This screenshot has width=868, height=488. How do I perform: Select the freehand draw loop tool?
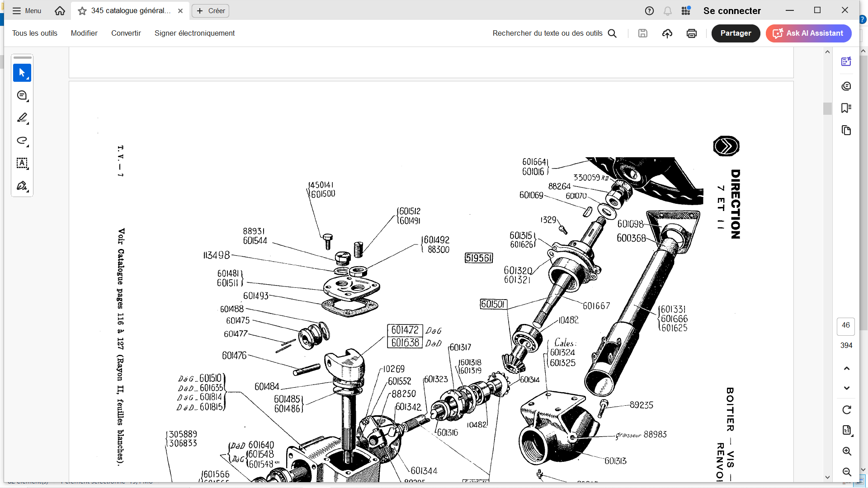[22, 141]
